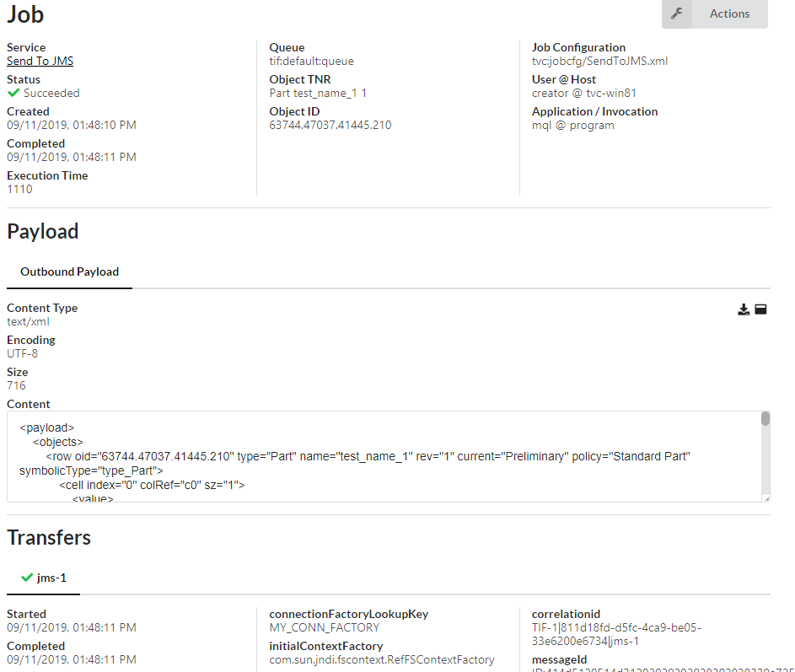Open the Send To JMS service link
This screenshot has height=672, width=795.
point(39,61)
